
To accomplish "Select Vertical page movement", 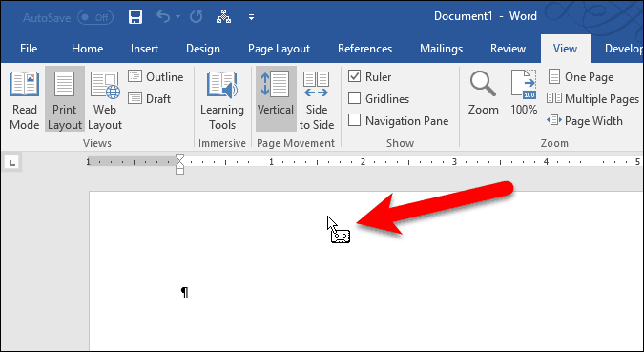I will point(276,99).
